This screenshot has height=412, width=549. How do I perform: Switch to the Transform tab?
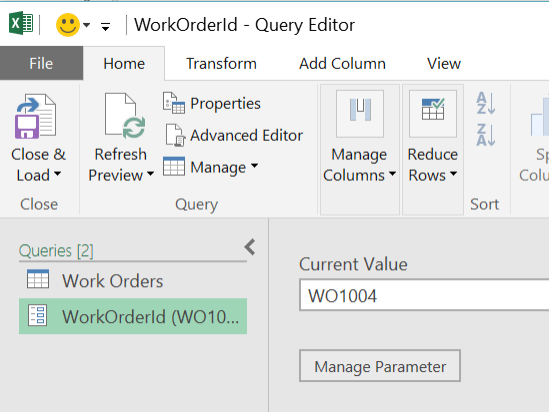click(221, 64)
